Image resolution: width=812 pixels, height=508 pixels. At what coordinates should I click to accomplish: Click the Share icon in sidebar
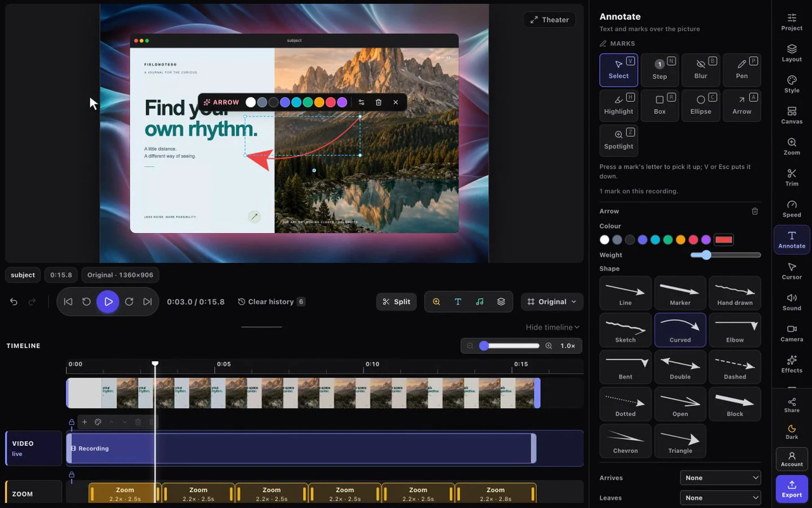[x=792, y=405]
